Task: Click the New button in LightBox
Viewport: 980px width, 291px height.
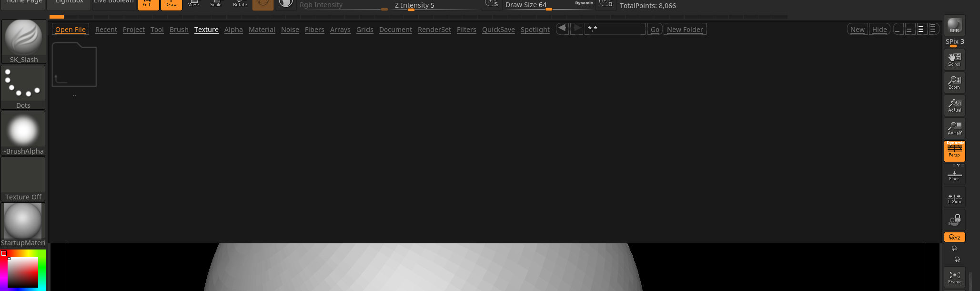Action: [x=858, y=30]
